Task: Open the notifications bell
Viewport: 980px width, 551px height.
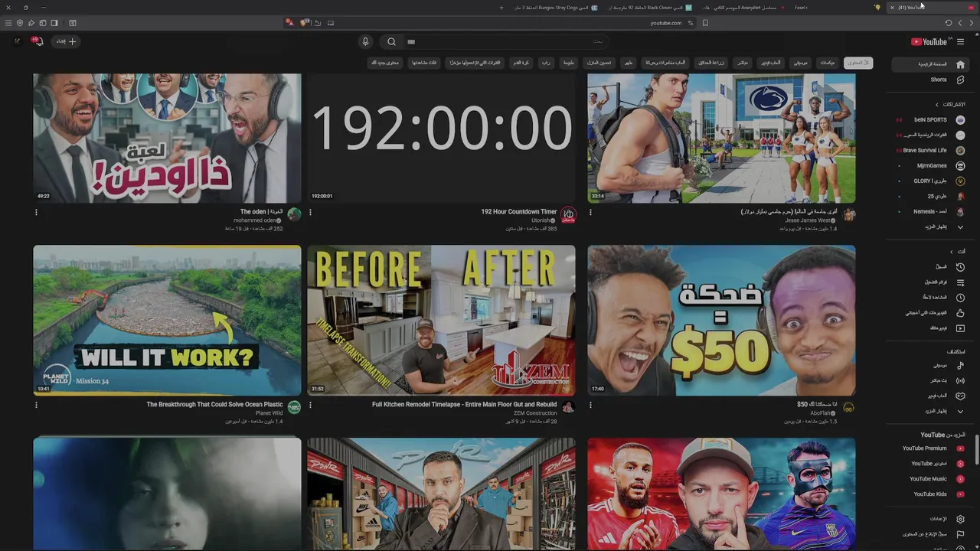Action: (38, 42)
